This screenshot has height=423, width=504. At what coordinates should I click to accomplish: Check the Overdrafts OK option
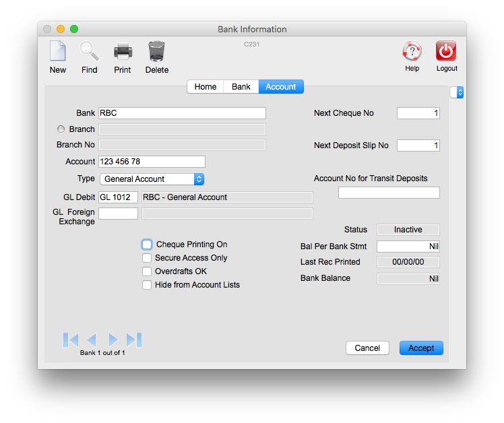(147, 271)
